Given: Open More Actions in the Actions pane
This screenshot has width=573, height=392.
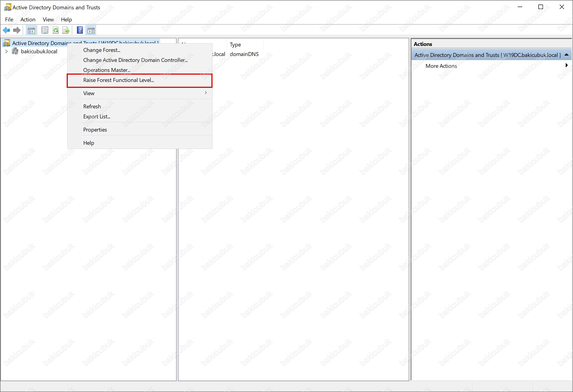Looking at the screenshot, I should (x=441, y=66).
